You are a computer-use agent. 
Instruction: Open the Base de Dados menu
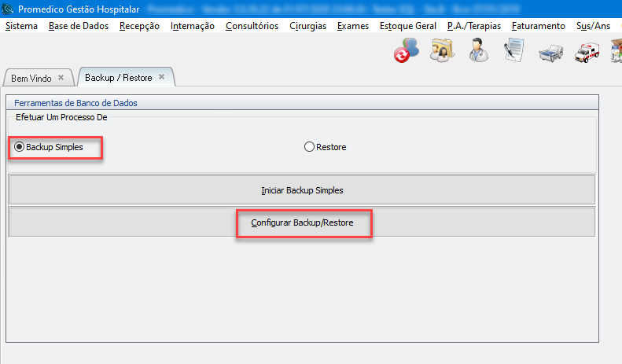[x=79, y=26]
